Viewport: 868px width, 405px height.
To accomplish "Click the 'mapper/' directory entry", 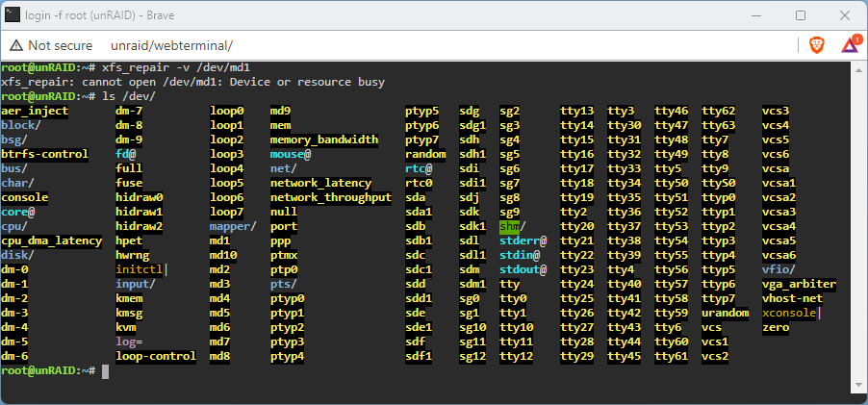I will point(233,226).
